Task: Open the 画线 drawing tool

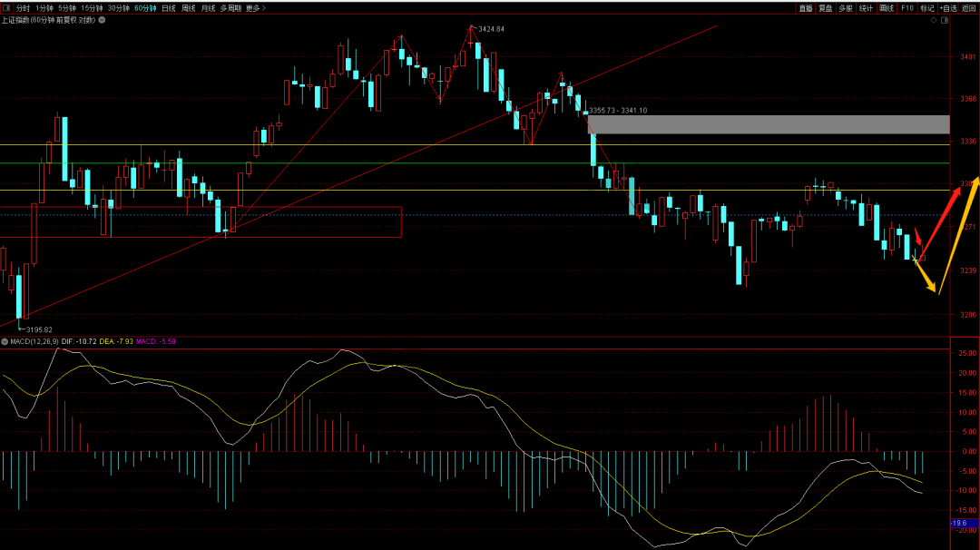Action: (887, 7)
